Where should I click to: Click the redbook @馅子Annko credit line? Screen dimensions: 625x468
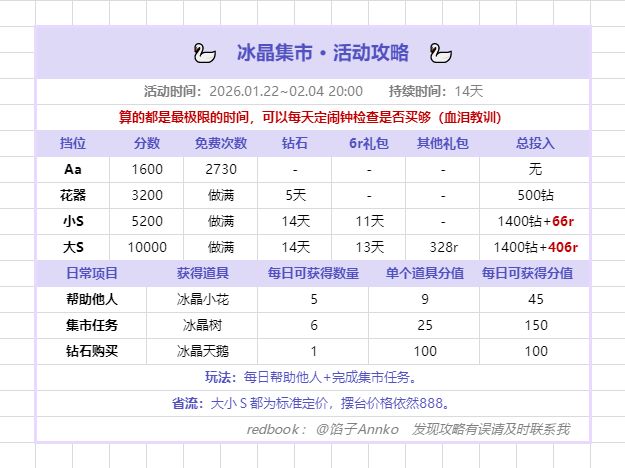408,429
